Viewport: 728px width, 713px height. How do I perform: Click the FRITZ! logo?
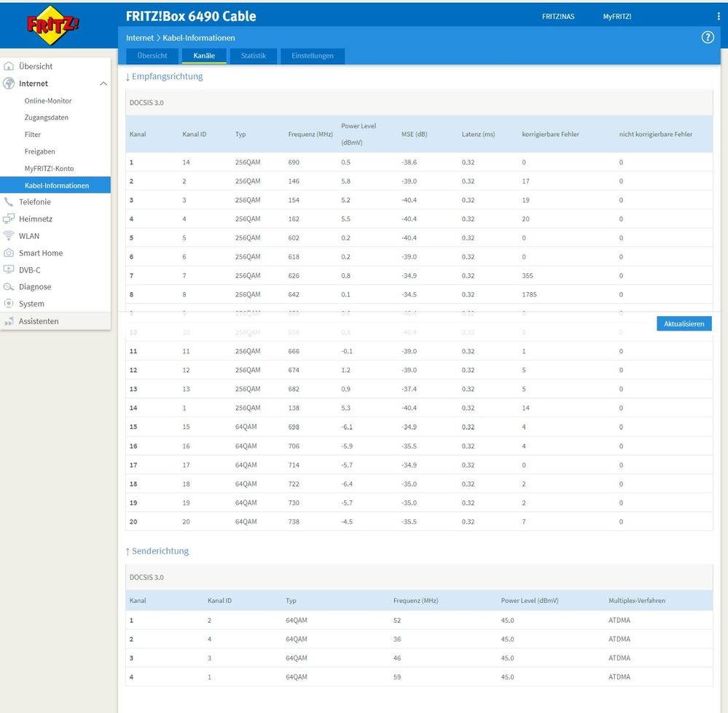pos(52,25)
